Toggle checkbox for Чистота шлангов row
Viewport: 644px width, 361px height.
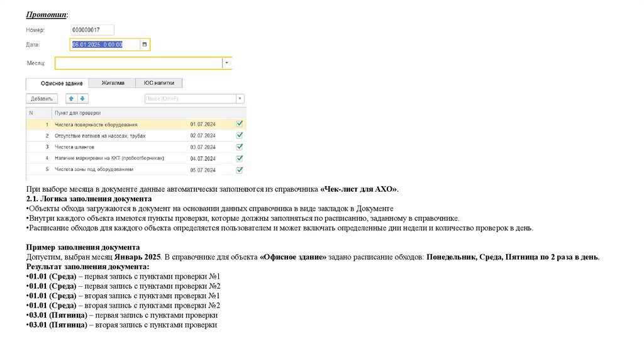click(x=240, y=147)
